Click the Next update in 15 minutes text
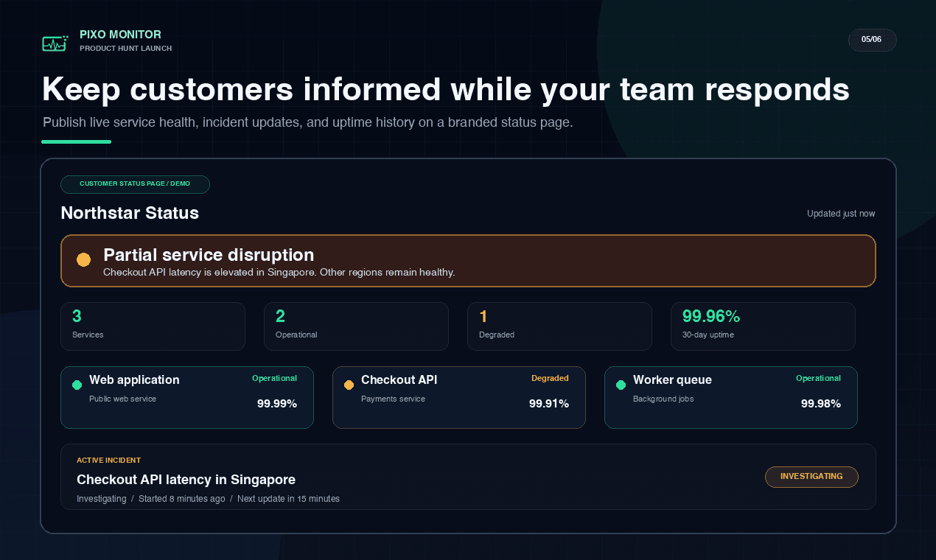The image size is (936, 560). pos(288,499)
